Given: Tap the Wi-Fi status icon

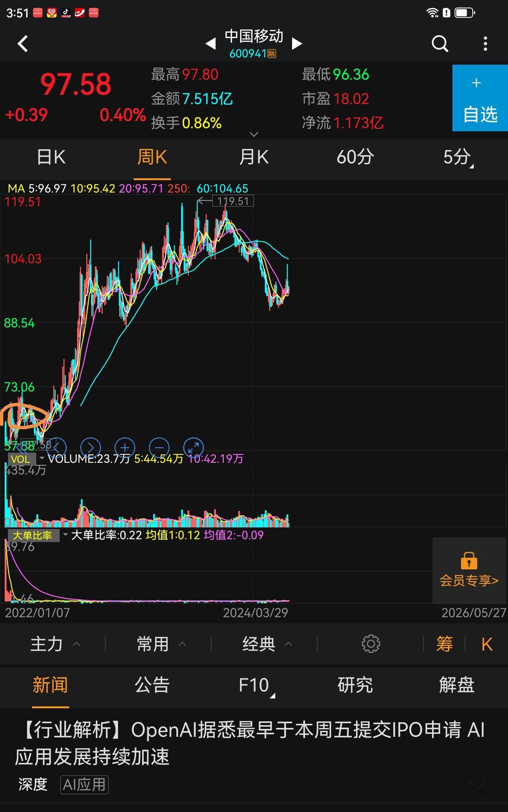Looking at the screenshot, I should coord(432,13).
